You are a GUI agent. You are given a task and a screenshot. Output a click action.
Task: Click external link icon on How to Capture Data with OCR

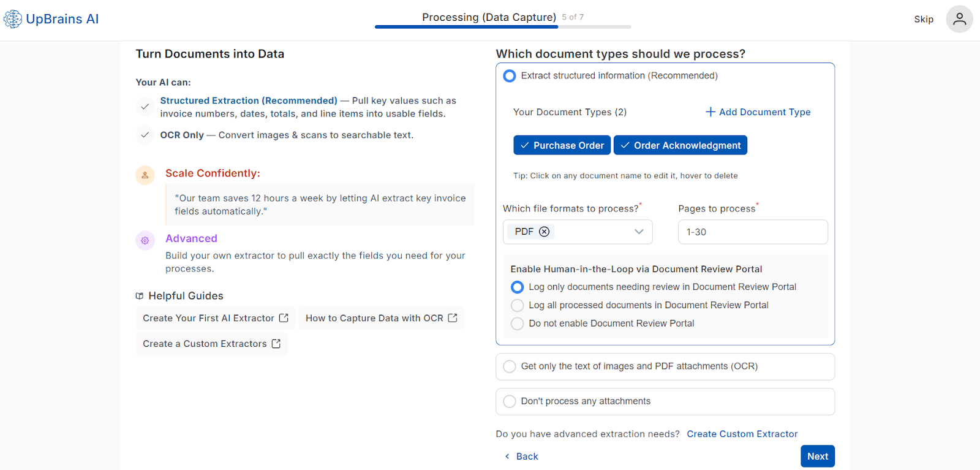tap(453, 318)
